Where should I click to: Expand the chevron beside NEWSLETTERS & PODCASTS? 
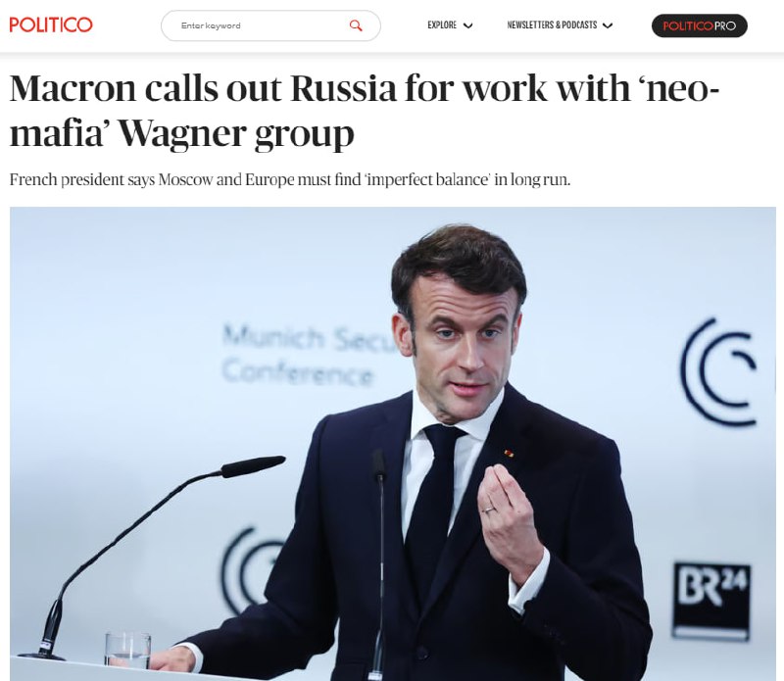(x=608, y=25)
